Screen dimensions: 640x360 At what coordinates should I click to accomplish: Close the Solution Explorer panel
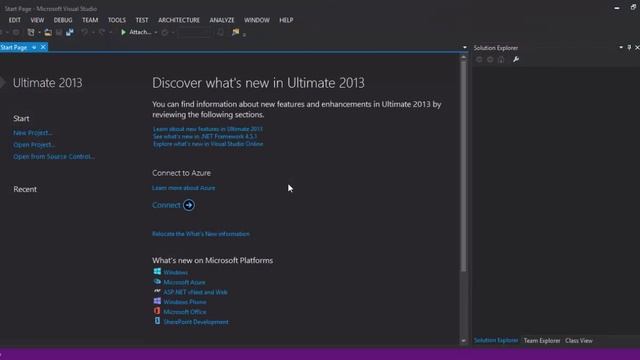[x=637, y=48]
